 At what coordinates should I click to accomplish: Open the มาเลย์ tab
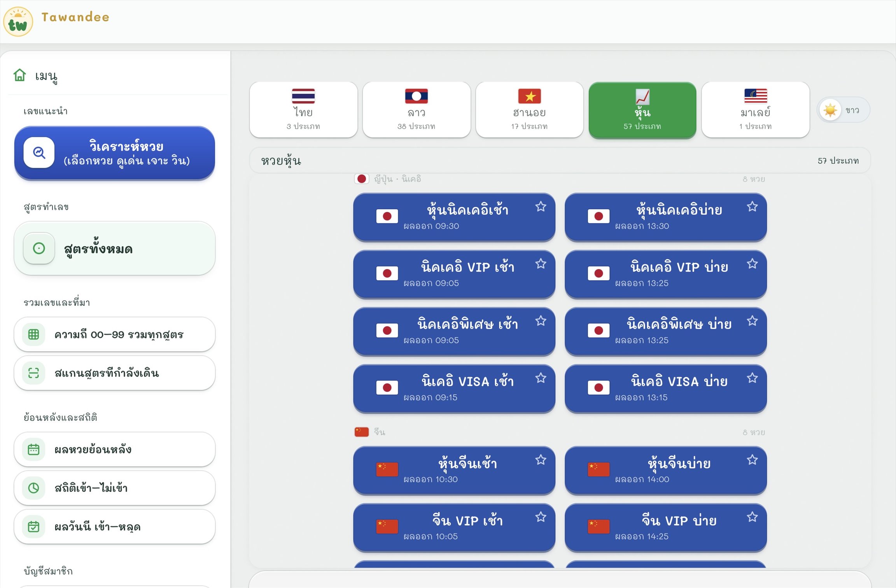coord(756,110)
